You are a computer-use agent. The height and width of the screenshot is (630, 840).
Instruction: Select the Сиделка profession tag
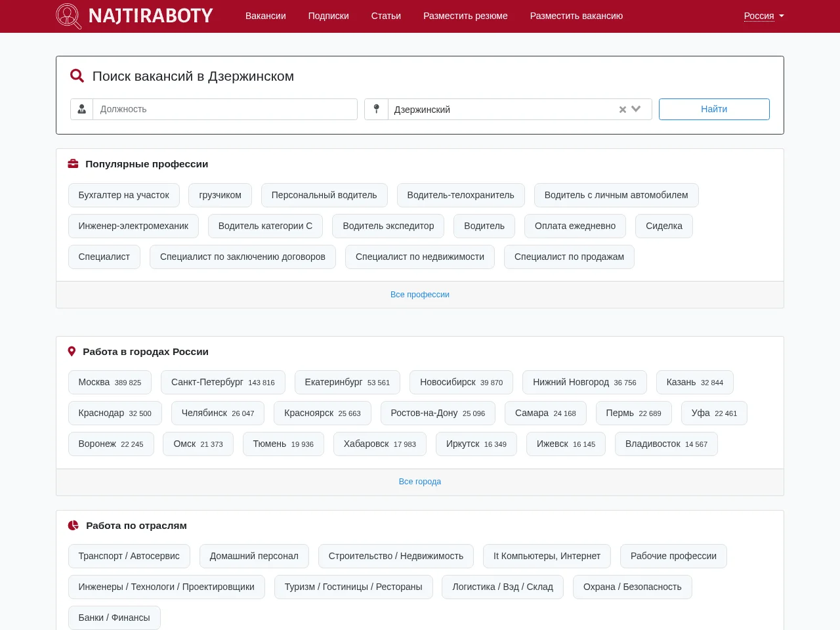(x=664, y=226)
